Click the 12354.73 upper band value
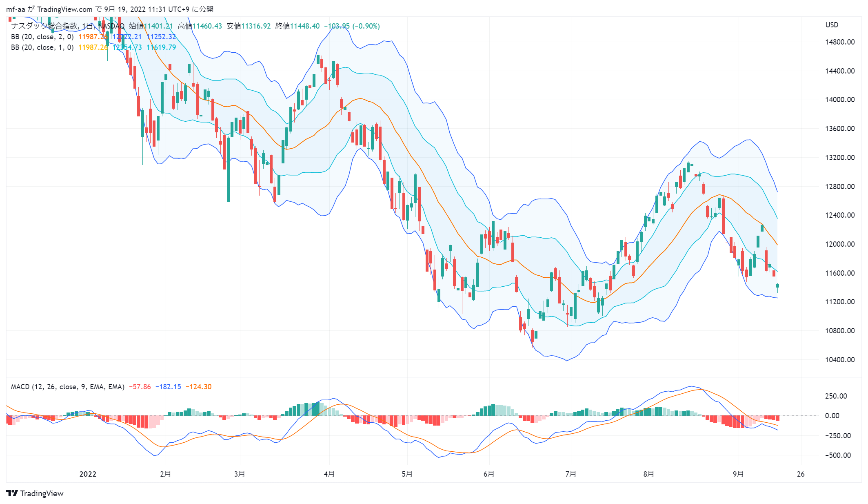This screenshot has height=504, width=868. point(127,47)
